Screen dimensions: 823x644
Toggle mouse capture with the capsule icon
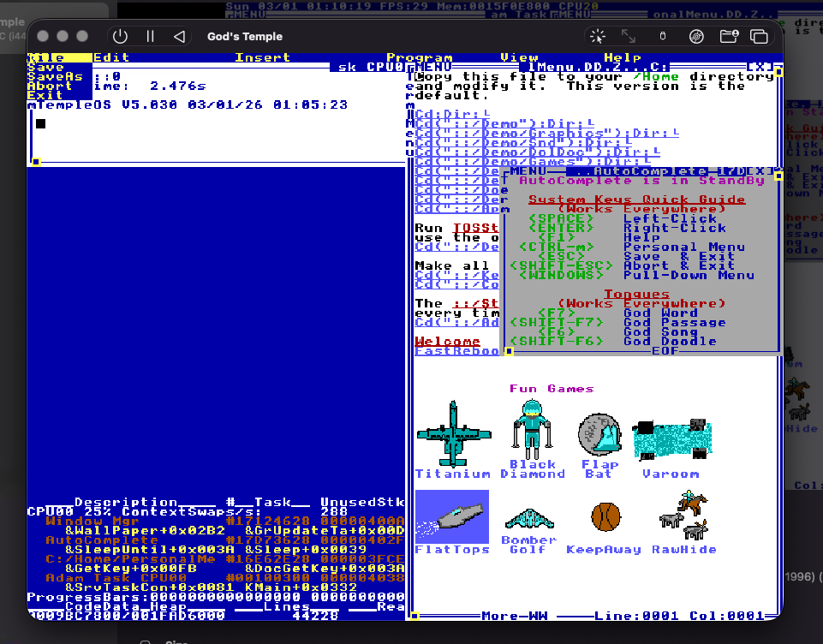(x=661, y=36)
